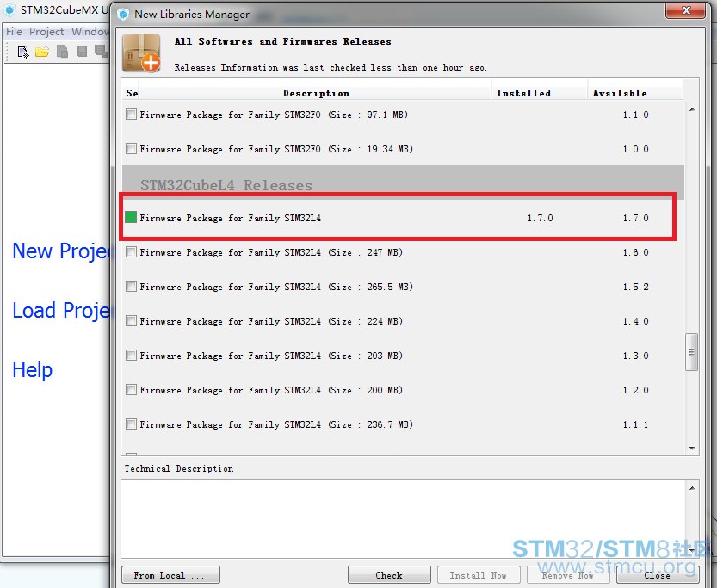
Task: Open the File menu
Action: click(x=14, y=32)
